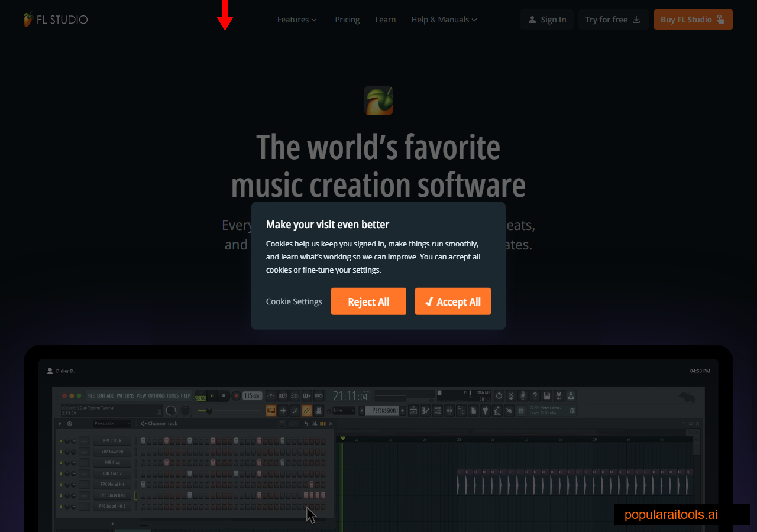Expand the Features navigation dropdown
Viewport: 757px width, 532px height.
click(297, 20)
